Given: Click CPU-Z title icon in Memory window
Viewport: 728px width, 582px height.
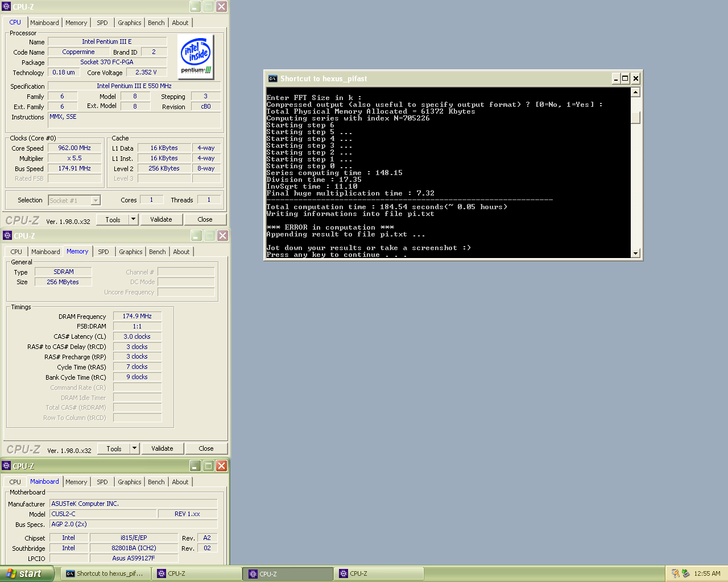Looking at the screenshot, I should (x=8, y=235).
